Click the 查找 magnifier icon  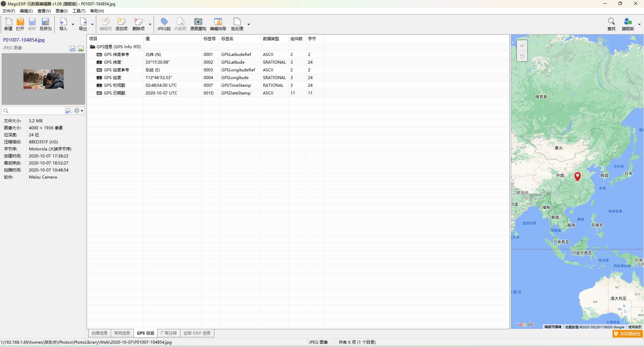point(611,24)
